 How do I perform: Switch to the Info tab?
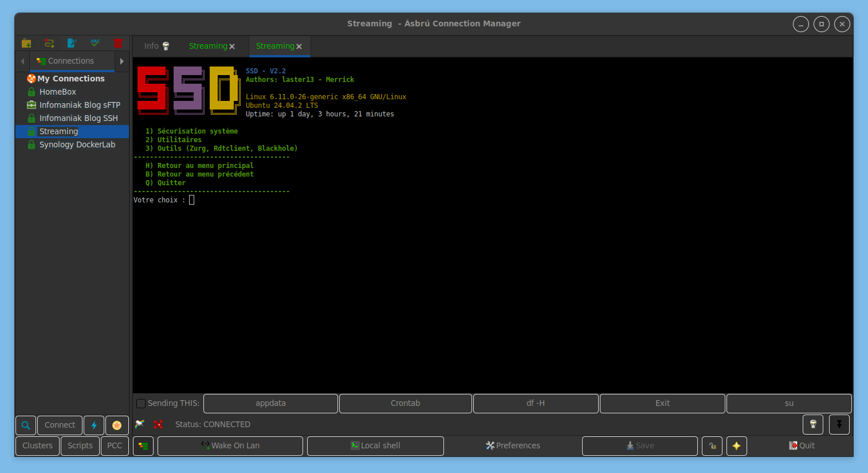coord(156,46)
